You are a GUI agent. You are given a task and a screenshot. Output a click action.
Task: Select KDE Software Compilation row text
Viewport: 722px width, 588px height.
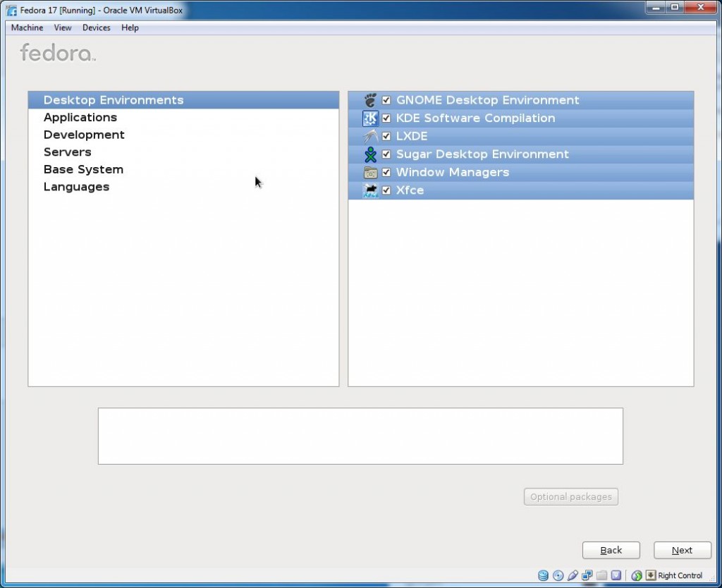click(x=476, y=118)
